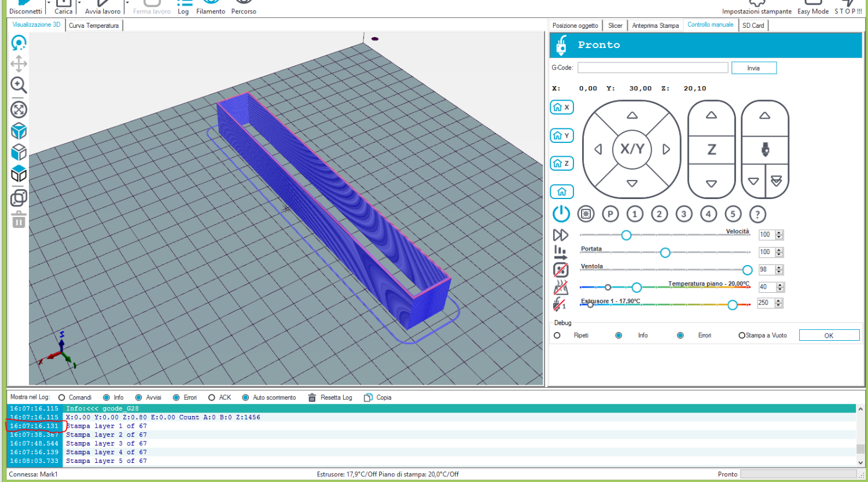Click the Copia log icon
Screen dimensions: 868x482
[368, 398]
